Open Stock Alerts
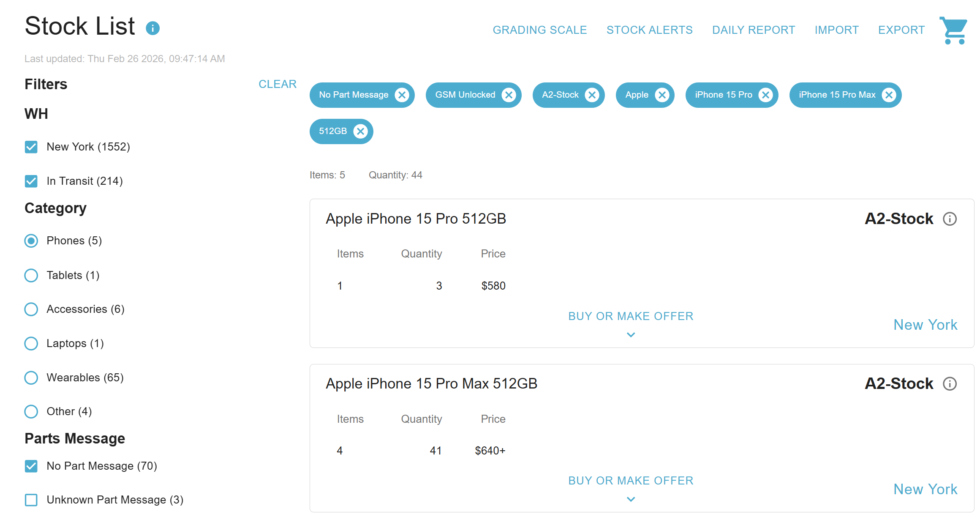980x520 pixels. coord(650,30)
